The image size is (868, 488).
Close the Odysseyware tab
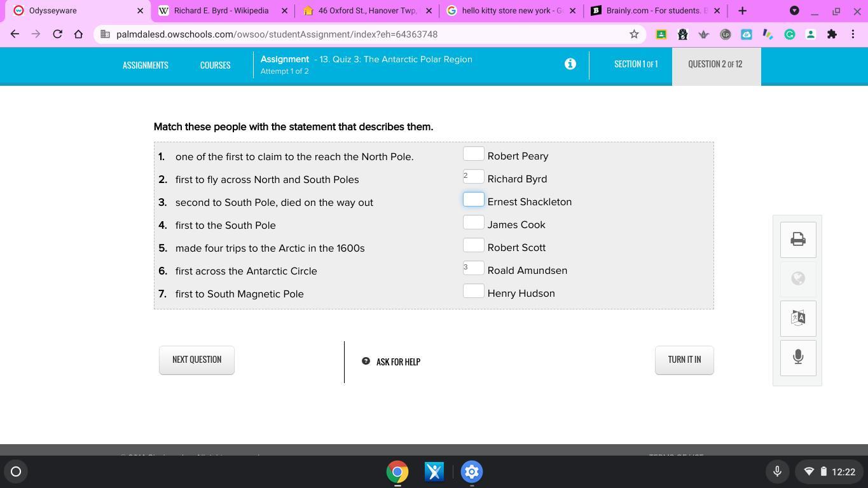141,11
